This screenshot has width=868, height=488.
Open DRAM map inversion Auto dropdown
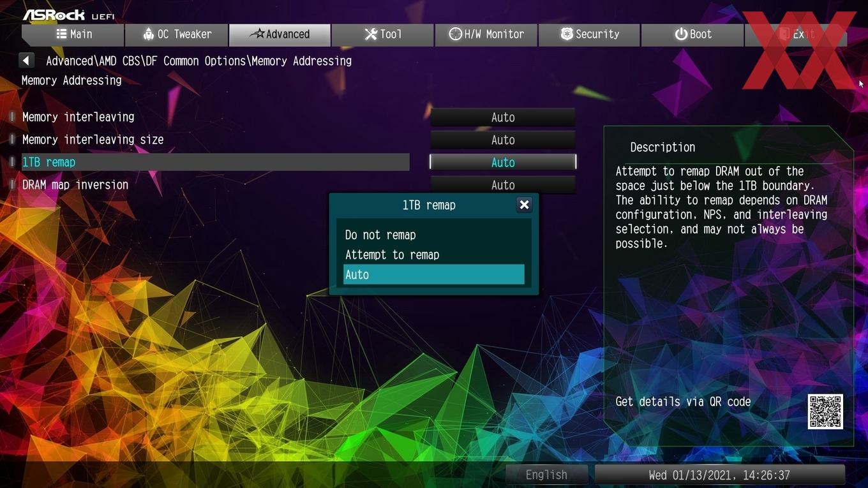pos(503,184)
